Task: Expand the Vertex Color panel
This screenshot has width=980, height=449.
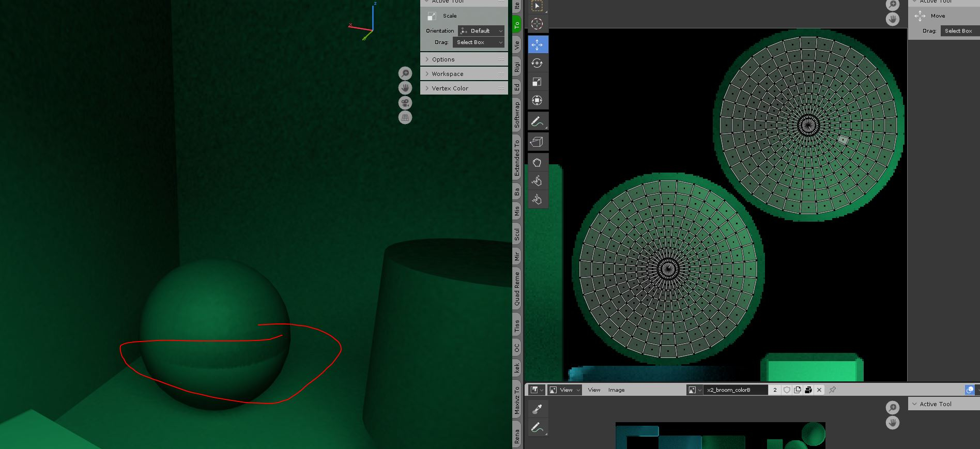Action: click(464, 88)
